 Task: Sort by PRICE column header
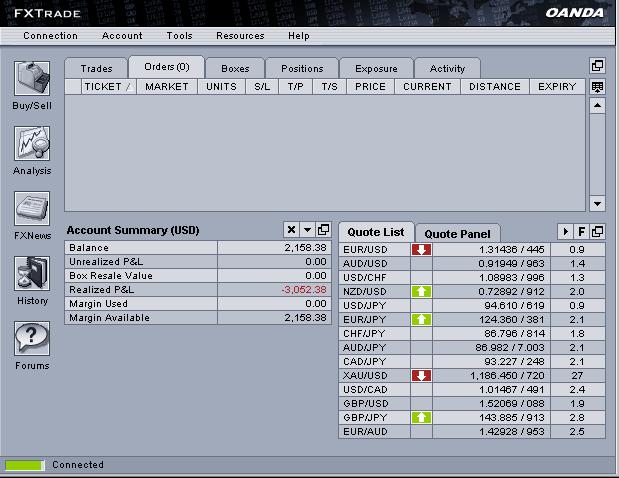[x=370, y=87]
